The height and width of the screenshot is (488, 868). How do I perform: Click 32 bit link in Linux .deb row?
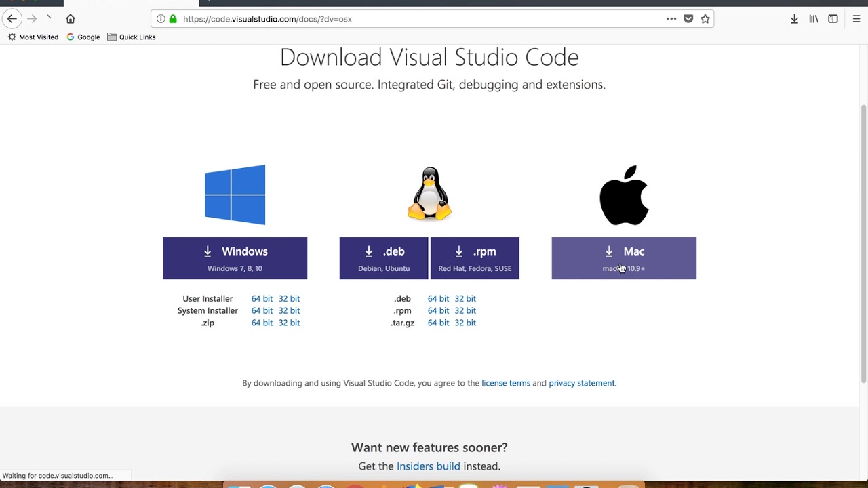pyautogui.click(x=465, y=298)
